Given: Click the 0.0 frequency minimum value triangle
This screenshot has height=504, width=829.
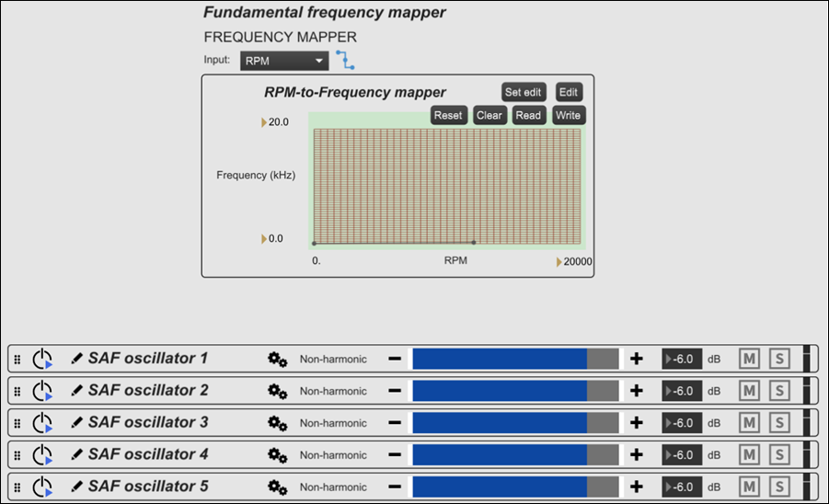Looking at the screenshot, I should [264, 239].
